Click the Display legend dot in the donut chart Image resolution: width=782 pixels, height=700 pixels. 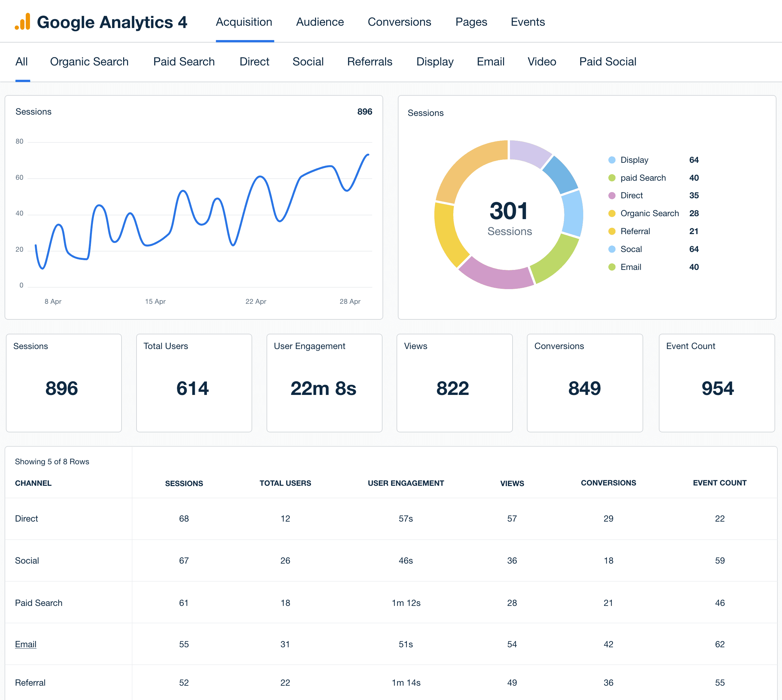coord(612,160)
